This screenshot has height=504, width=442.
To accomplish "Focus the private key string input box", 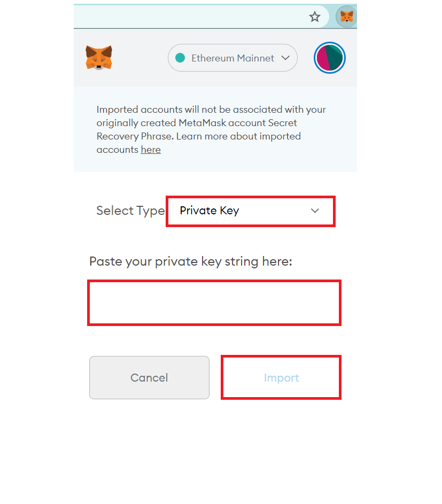I will (x=214, y=303).
